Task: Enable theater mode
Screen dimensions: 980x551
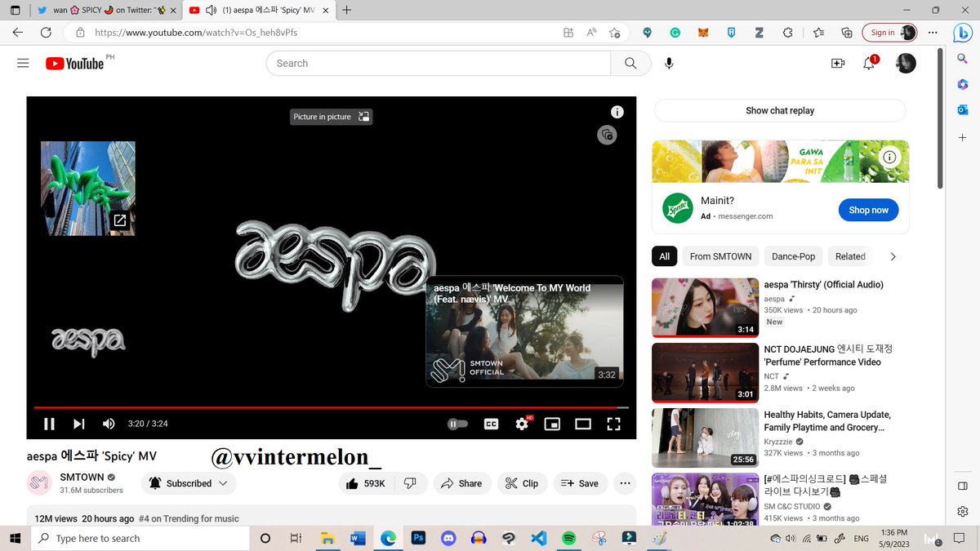Action: 583,424
